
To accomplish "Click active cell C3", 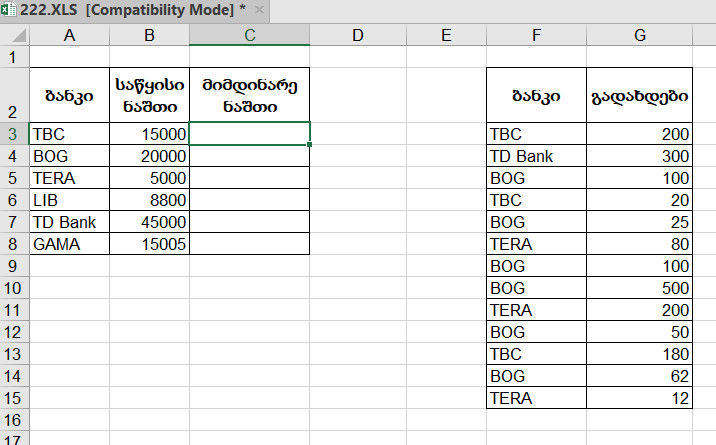I will click(249, 134).
